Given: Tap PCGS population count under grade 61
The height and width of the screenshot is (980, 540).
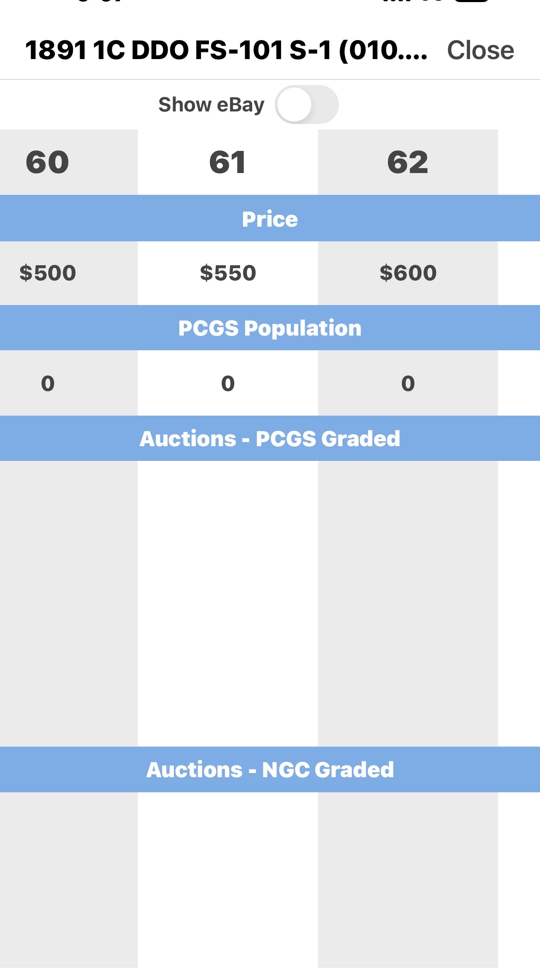Looking at the screenshot, I should [x=228, y=383].
